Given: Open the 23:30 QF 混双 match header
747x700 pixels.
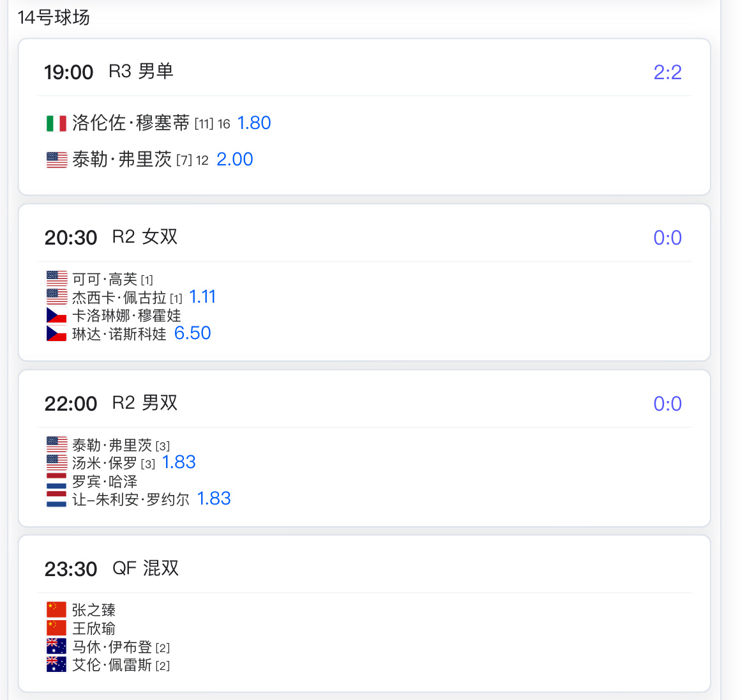Looking at the screenshot, I should click(x=111, y=568).
